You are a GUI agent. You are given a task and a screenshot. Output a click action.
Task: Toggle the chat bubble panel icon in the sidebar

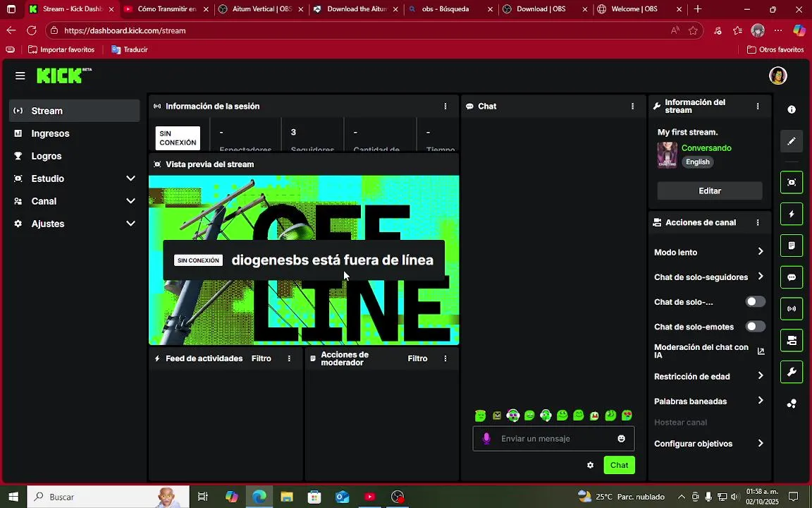[x=792, y=277]
